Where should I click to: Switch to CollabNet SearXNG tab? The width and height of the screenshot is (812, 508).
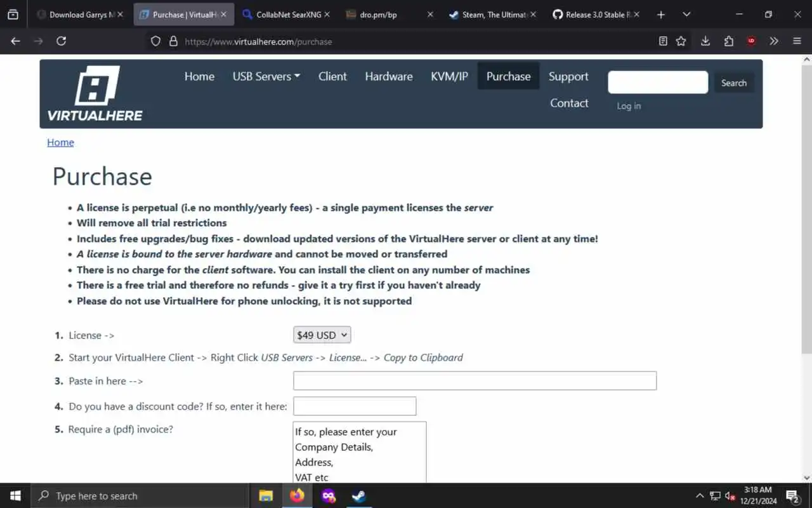tap(286, 14)
